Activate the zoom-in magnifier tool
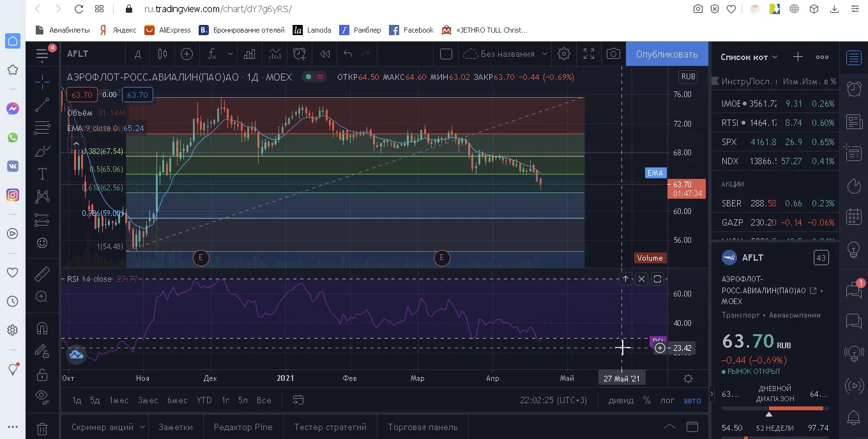Image resolution: width=868 pixels, height=439 pixels. tap(42, 297)
